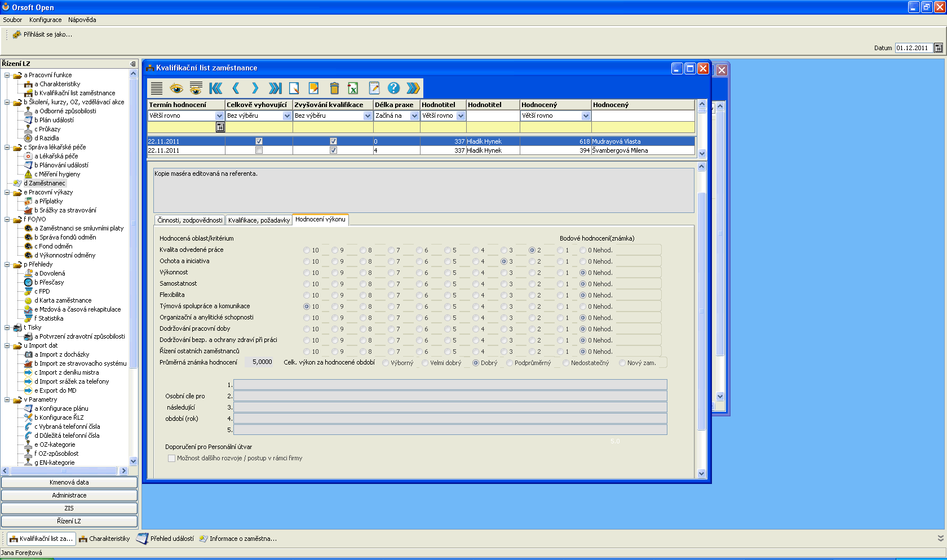Click the trash can delete icon
The width and height of the screenshot is (947, 560).
[334, 88]
